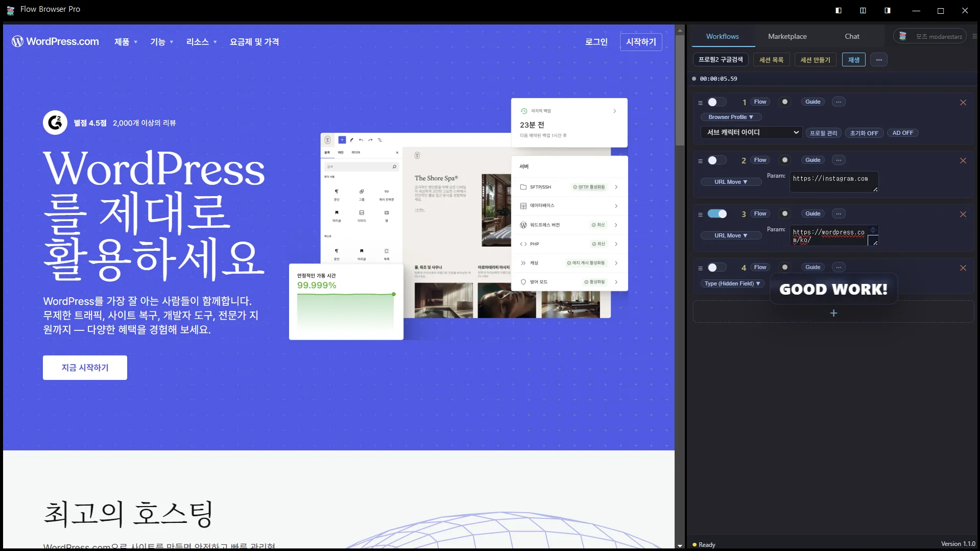Turn off the step 3 toggle switch
Screen dimensions: 980x551
(716, 214)
